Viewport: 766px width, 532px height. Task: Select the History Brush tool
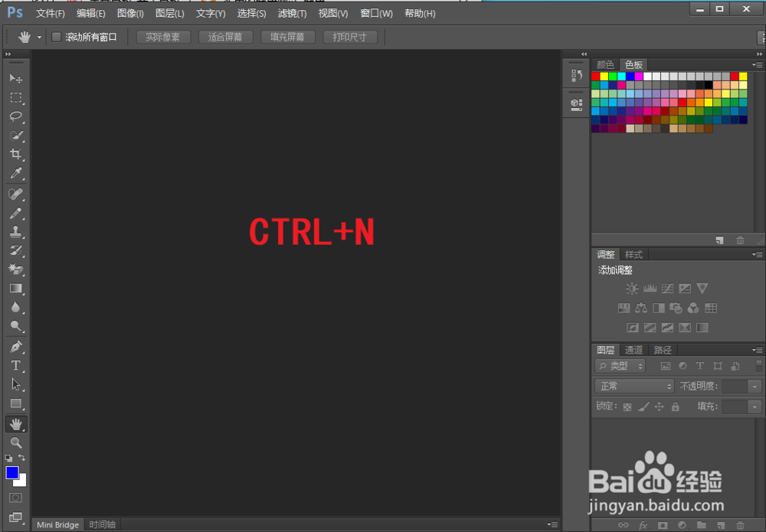point(15,250)
